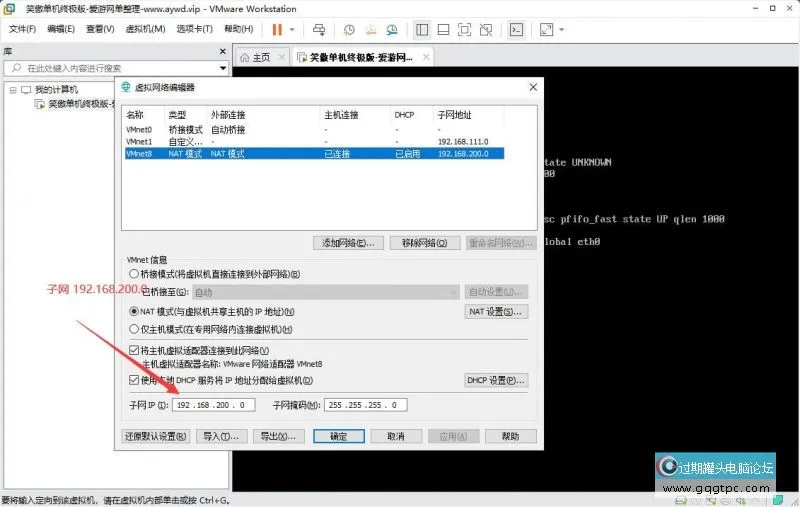Screen dimensions: 800x507
Task: Open the 已桥接至 自动 combo box
Action: [x=326, y=292]
